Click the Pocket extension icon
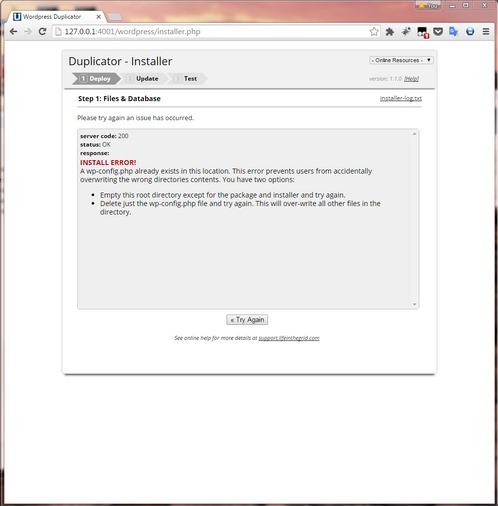The height and width of the screenshot is (506, 498). click(438, 32)
